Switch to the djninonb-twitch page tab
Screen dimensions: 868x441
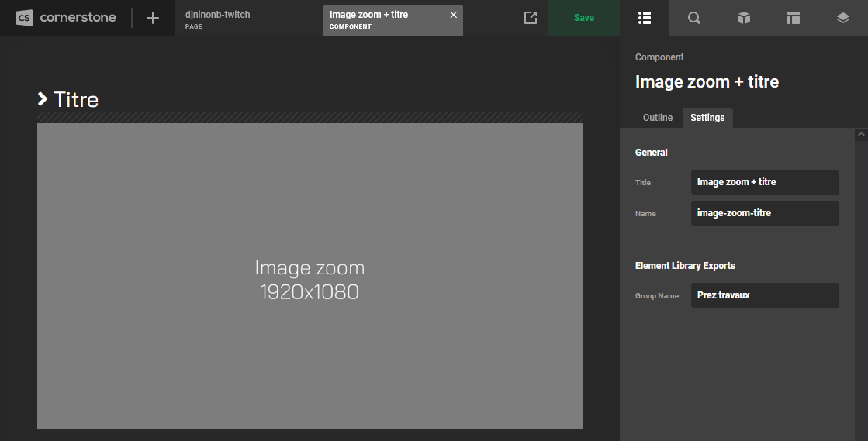coord(218,19)
